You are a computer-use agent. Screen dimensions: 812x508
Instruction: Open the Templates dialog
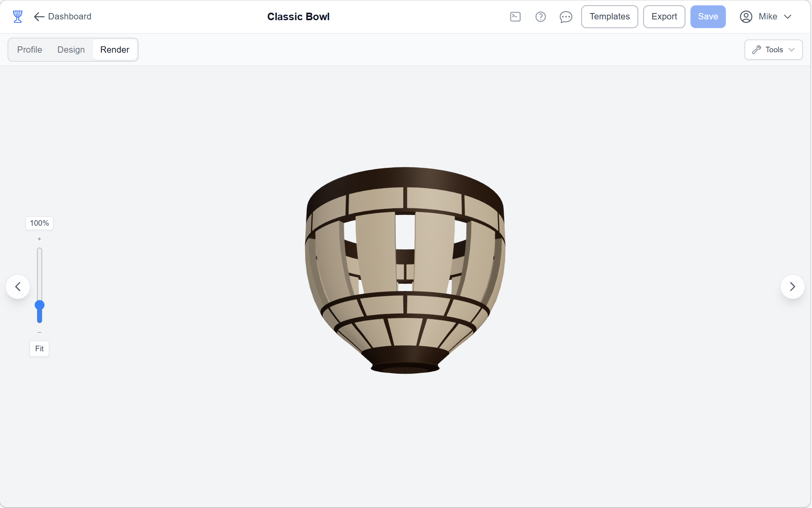609,17
